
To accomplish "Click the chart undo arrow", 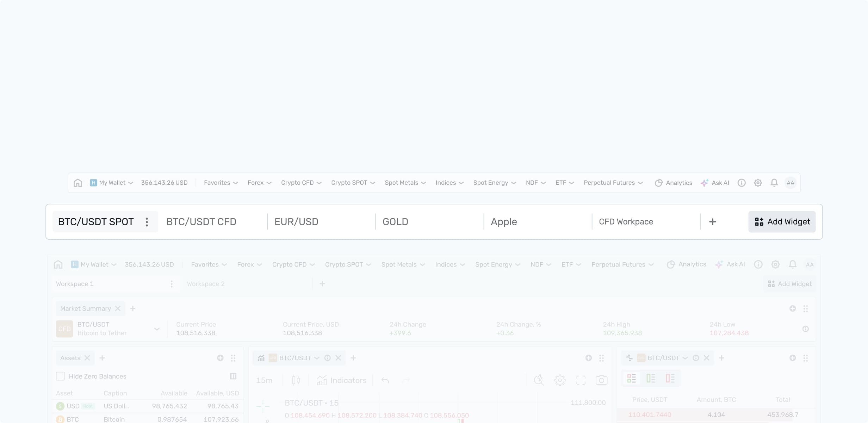I will click(x=385, y=380).
